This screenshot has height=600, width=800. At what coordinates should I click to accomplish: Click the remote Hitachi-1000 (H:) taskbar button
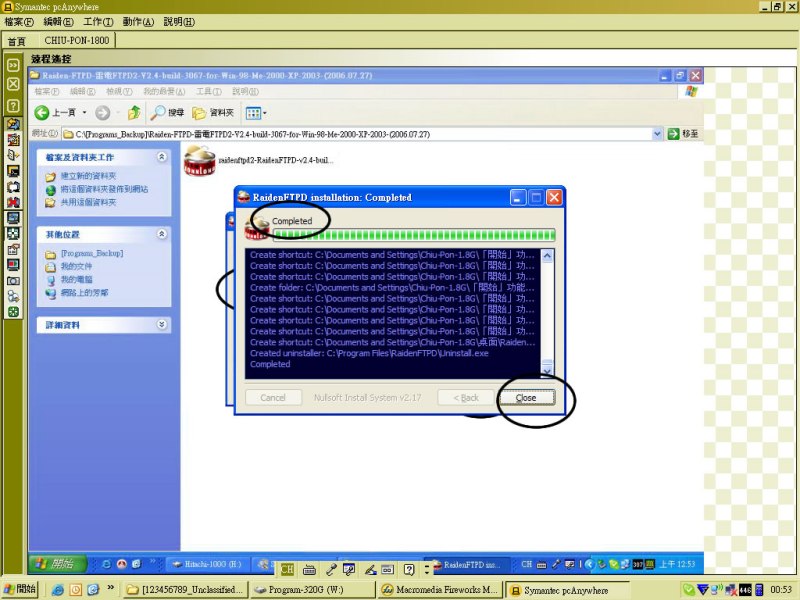tap(206, 564)
